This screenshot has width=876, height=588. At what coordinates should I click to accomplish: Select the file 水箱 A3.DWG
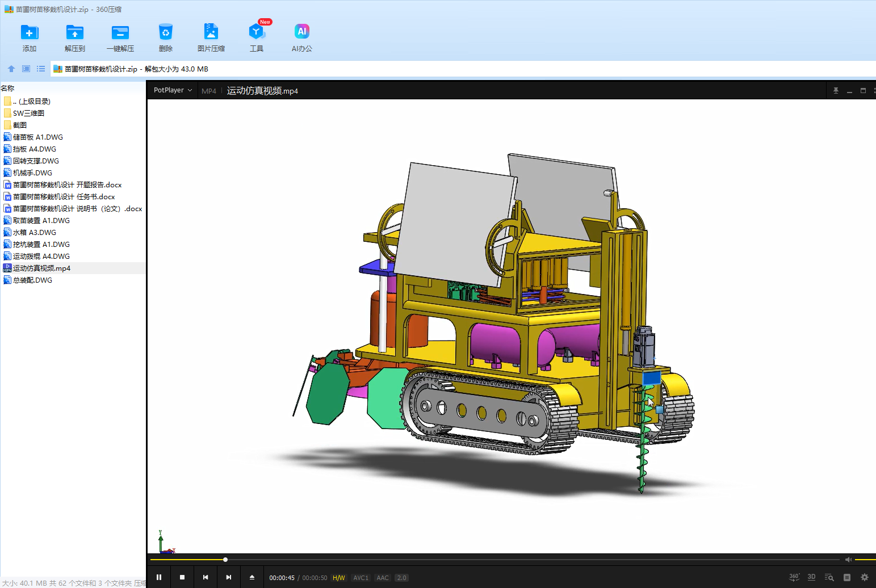click(x=73, y=232)
